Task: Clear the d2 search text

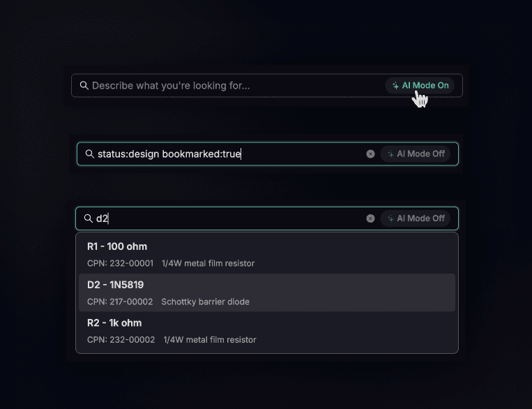Action: point(370,218)
